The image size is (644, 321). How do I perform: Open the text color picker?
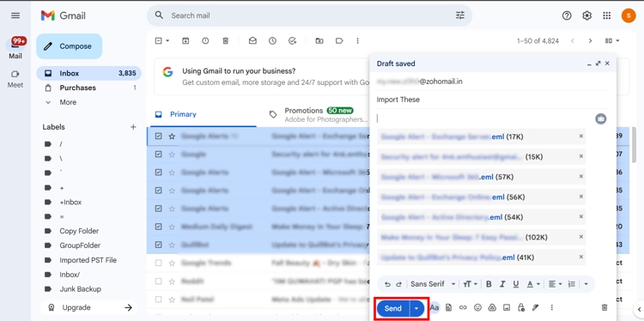coord(532,284)
